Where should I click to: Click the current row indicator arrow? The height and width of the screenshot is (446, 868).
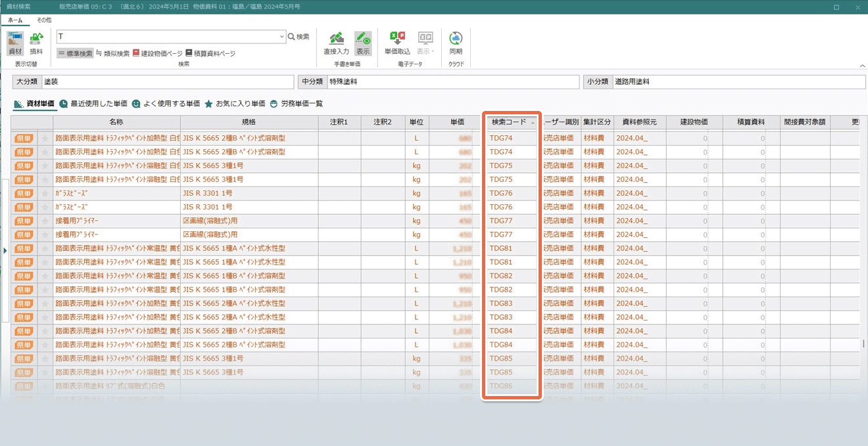click(5, 250)
